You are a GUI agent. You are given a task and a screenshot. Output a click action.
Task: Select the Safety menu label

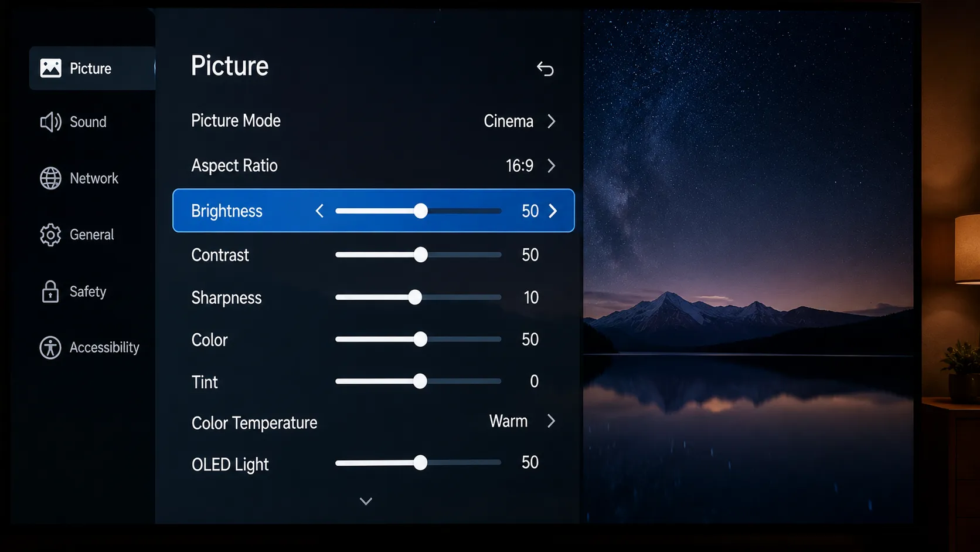click(88, 292)
